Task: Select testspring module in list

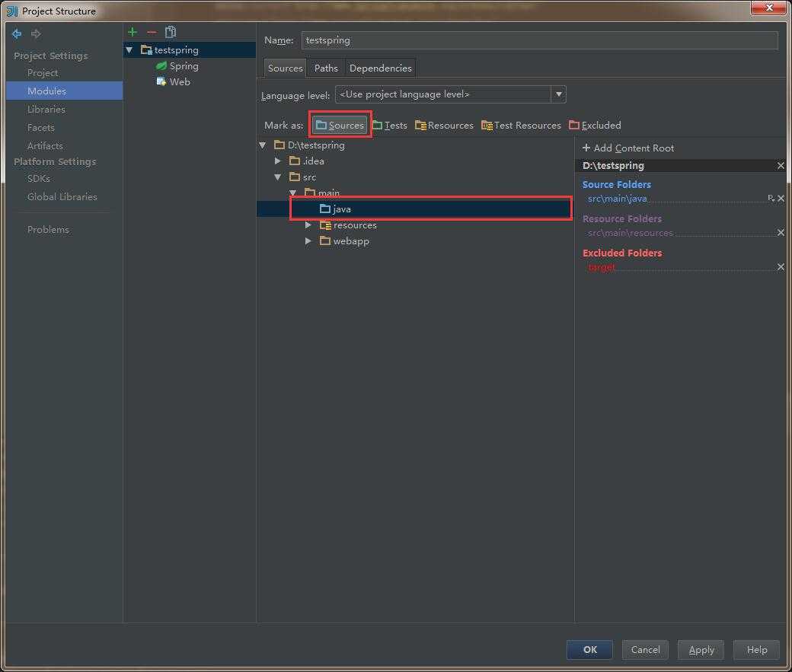Action: pos(190,50)
